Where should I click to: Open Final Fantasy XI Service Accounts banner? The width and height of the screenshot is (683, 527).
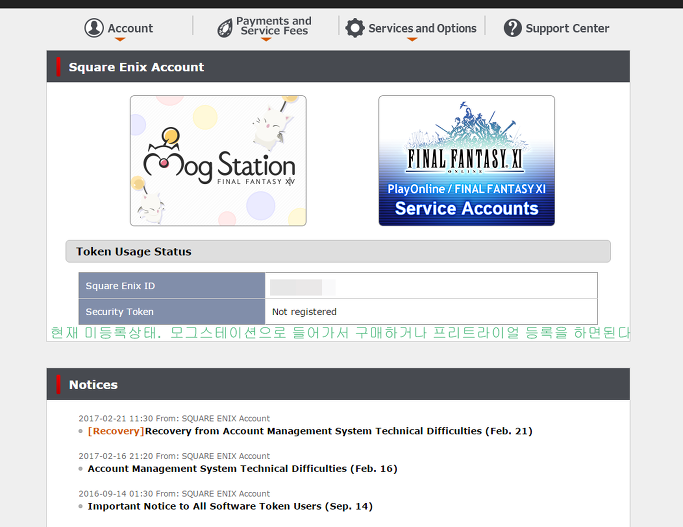tap(467, 161)
